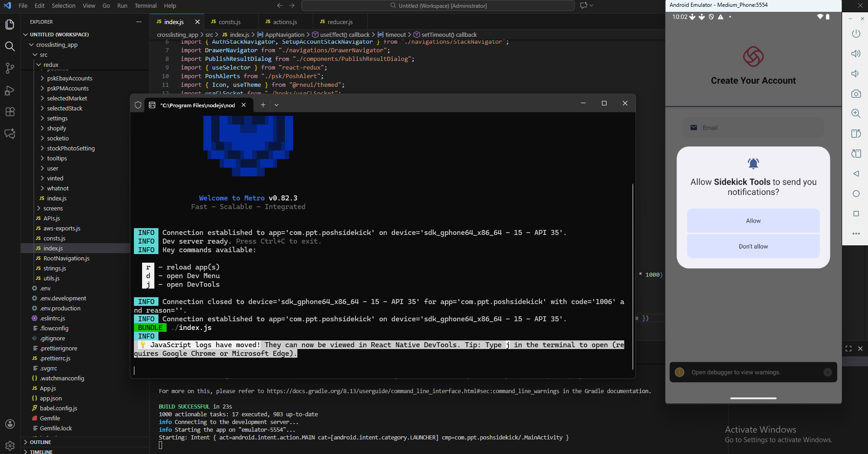Click Allow on notification dialog
Image resolution: width=868 pixels, height=454 pixels.
pyautogui.click(x=753, y=221)
